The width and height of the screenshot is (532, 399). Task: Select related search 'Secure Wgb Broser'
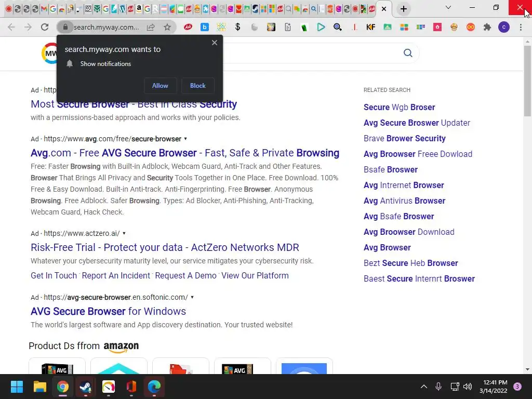click(x=399, y=107)
